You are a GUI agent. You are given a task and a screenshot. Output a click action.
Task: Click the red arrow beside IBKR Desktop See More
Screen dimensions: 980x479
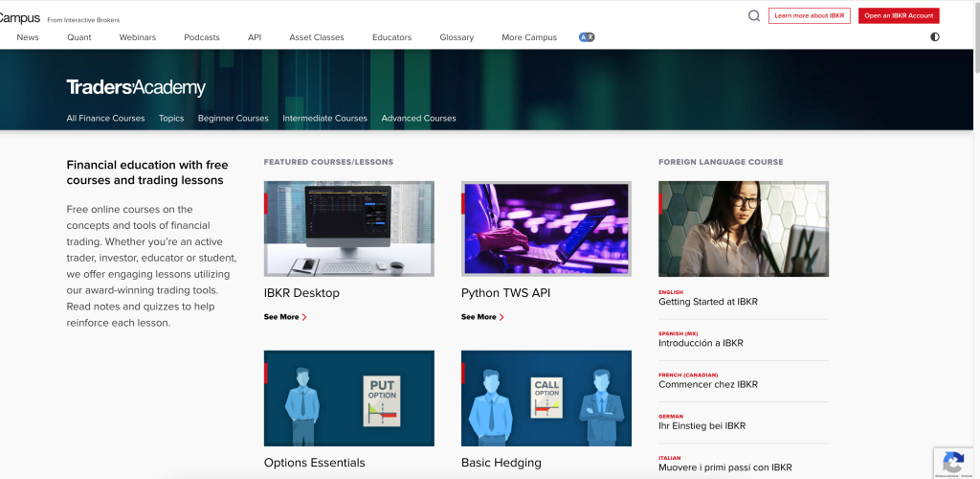tap(304, 317)
